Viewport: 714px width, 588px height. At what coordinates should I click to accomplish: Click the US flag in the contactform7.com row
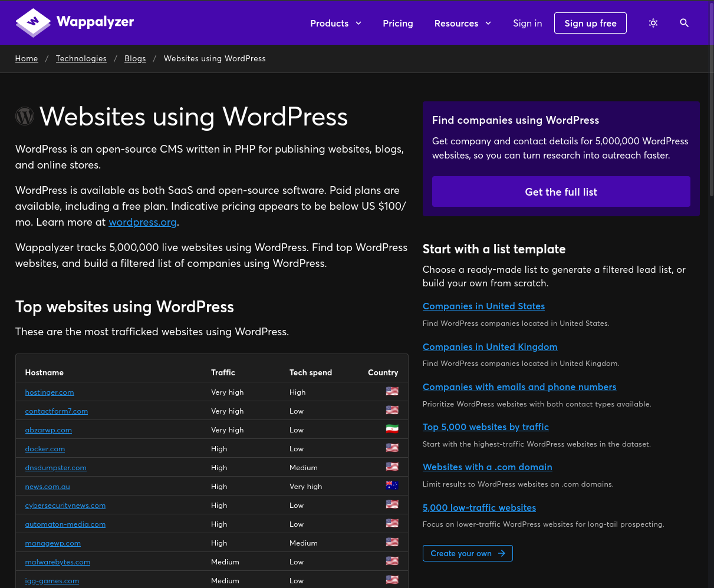(x=392, y=410)
